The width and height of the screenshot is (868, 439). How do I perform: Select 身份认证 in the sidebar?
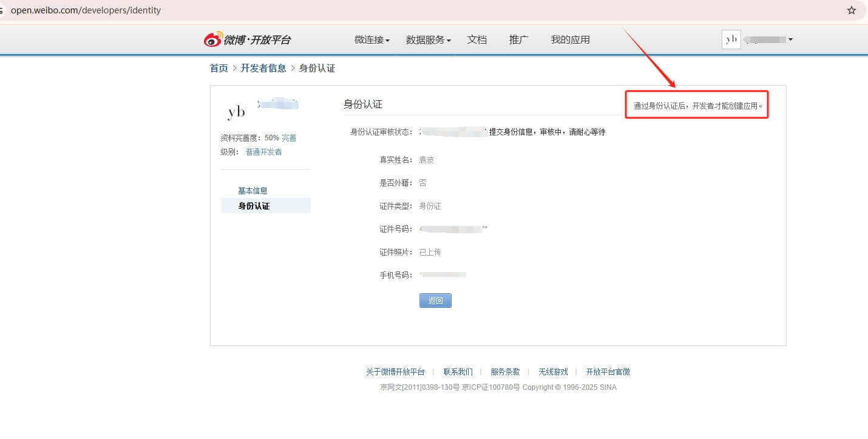254,206
